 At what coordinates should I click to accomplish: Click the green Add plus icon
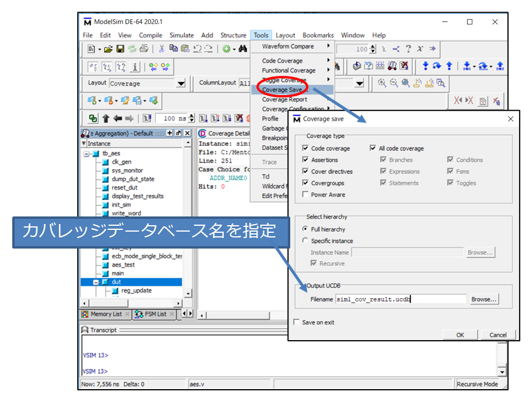point(227,49)
